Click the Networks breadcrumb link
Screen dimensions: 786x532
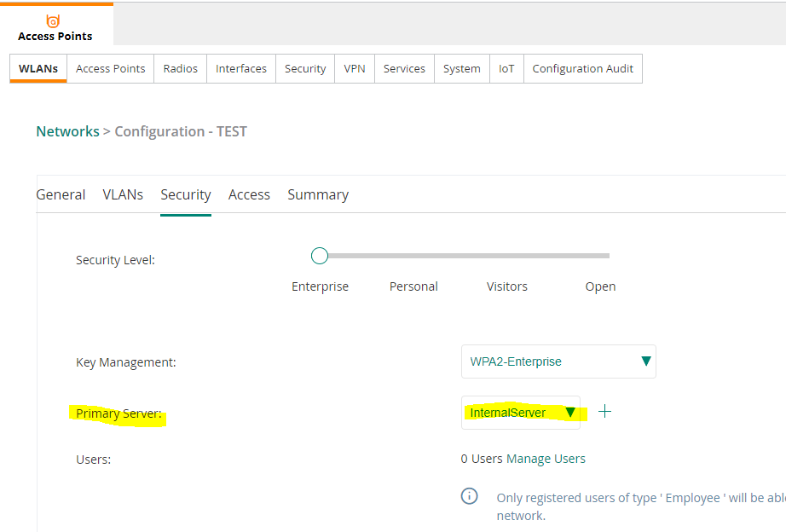[x=67, y=130]
